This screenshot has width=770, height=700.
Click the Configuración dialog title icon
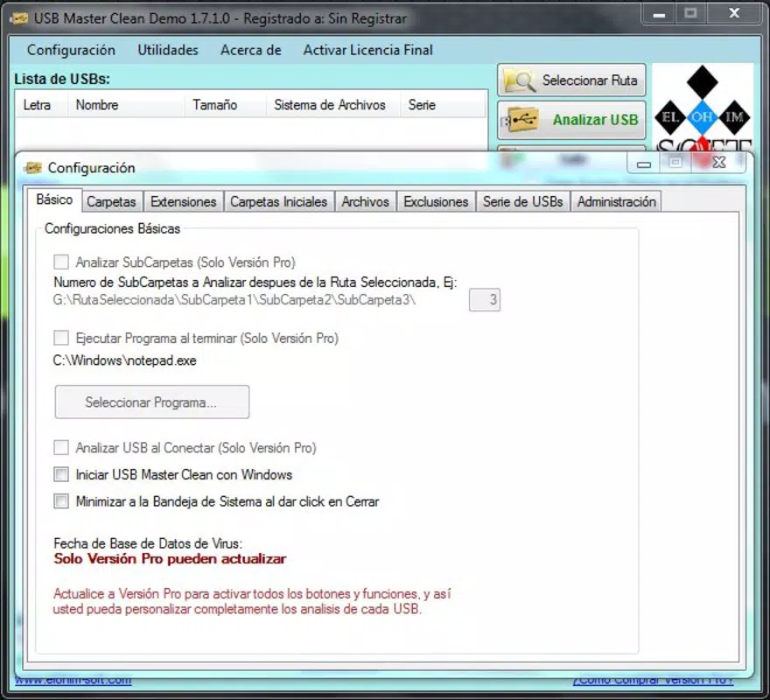[33, 168]
